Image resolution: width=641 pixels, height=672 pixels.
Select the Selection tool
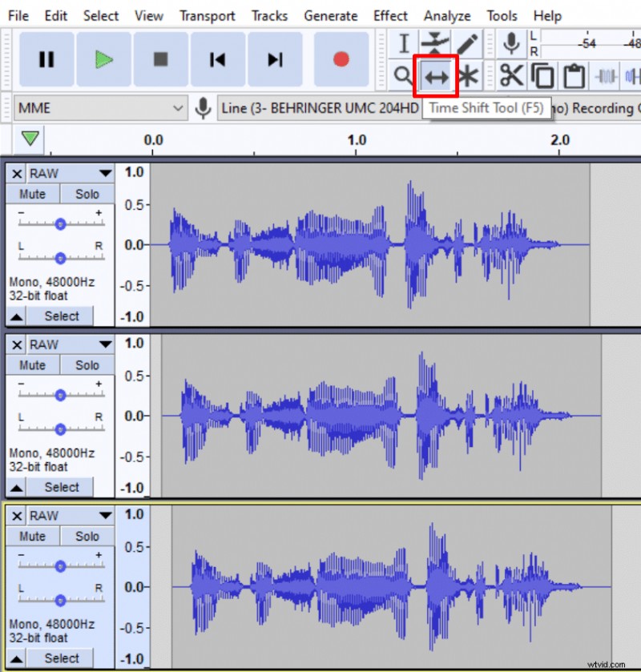404,43
